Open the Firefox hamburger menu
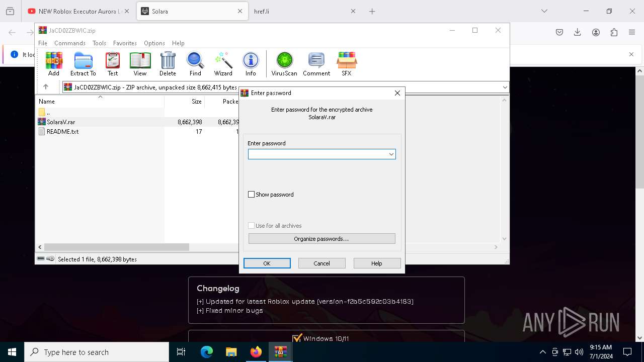This screenshot has width=644, height=362. pos(632,32)
